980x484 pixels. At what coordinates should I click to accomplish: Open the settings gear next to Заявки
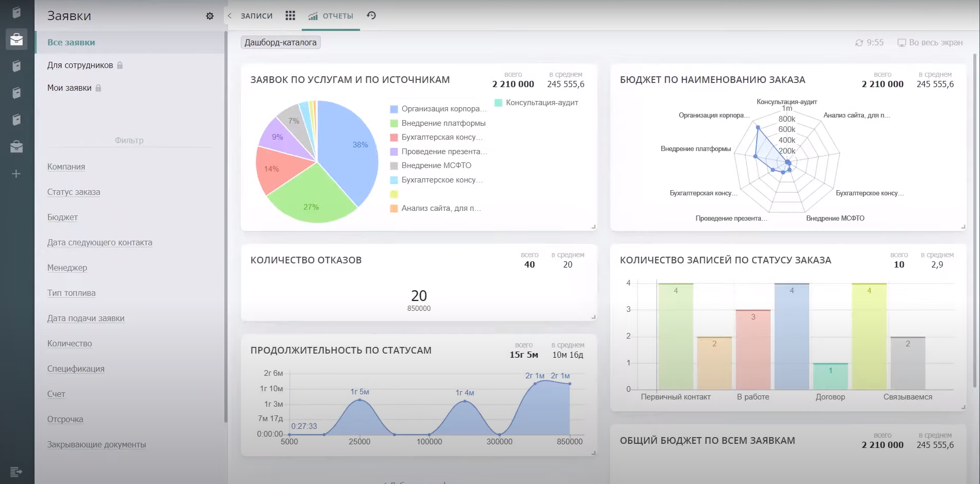tap(209, 16)
